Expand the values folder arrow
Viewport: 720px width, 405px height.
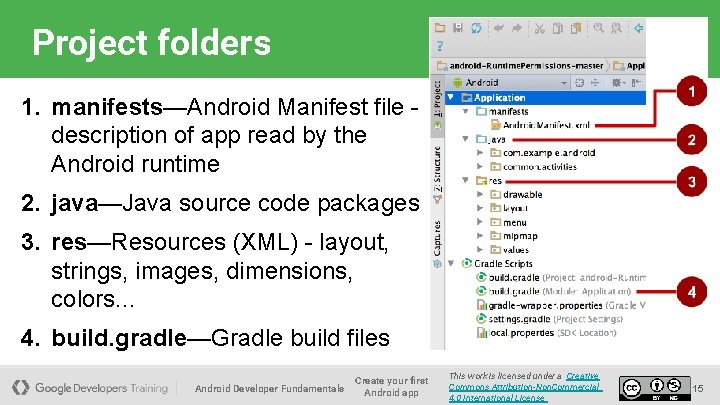480,249
